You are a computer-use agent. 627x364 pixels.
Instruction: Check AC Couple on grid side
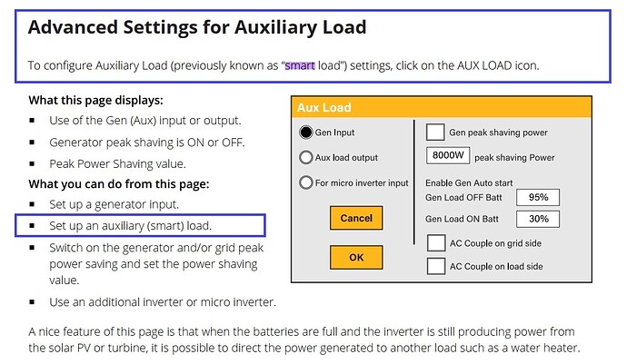[x=435, y=242]
